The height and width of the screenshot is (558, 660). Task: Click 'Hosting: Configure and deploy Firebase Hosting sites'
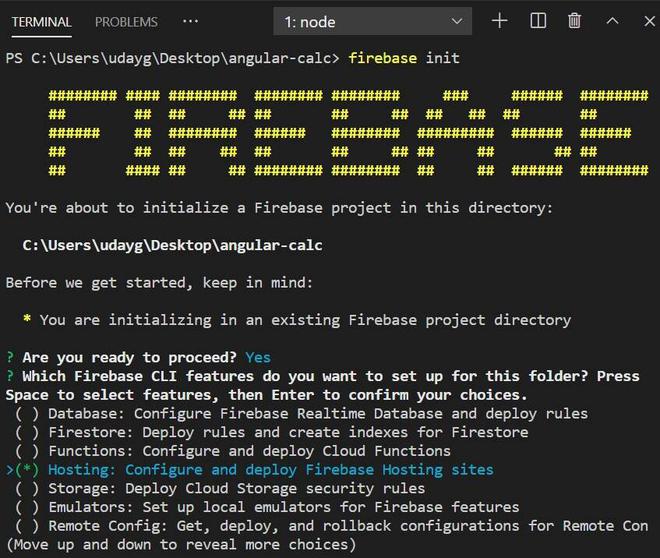pyautogui.click(x=271, y=470)
